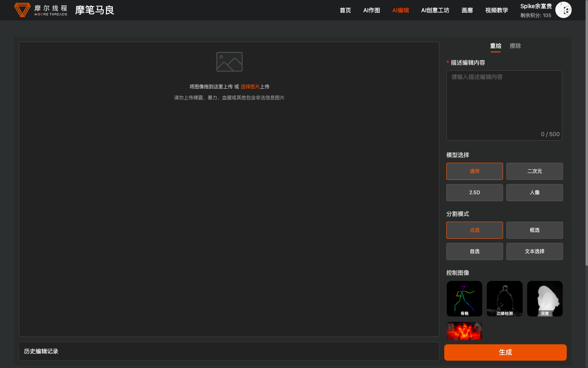
Task: Select the 深度 depth control image
Action: click(545, 298)
